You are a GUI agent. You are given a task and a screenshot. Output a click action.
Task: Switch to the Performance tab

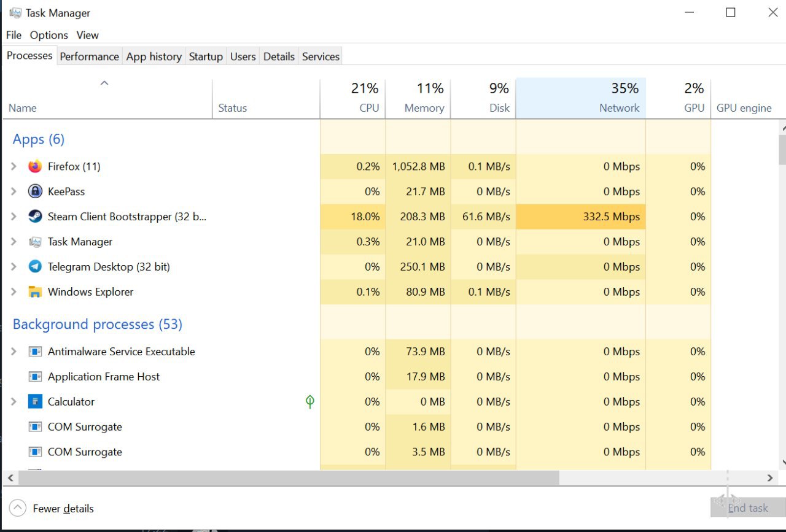point(89,56)
